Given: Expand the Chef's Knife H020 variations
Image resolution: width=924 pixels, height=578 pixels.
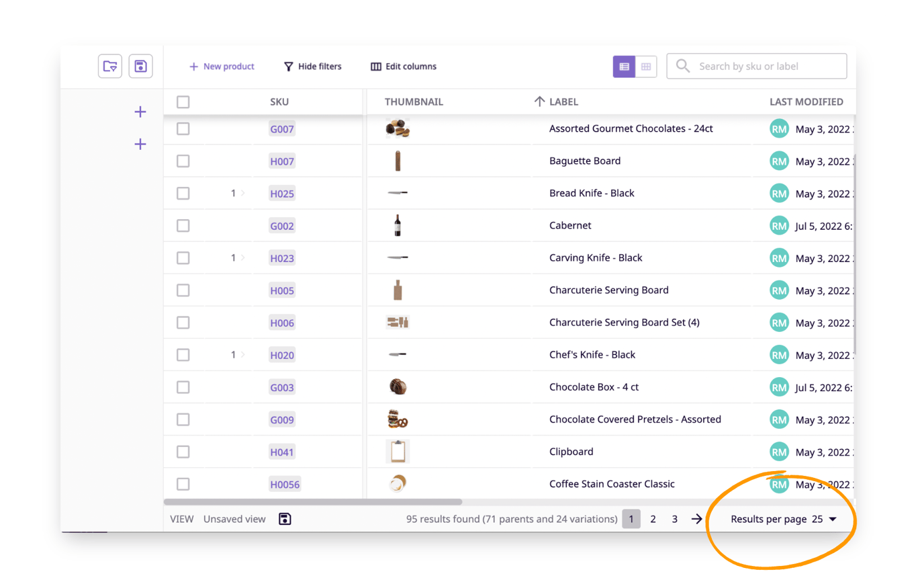Looking at the screenshot, I should point(242,354).
